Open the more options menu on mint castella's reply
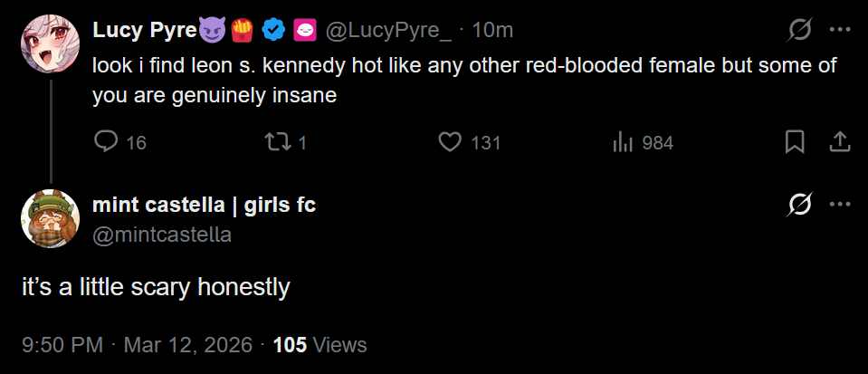868x374 pixels. click(x=840, y=206)
